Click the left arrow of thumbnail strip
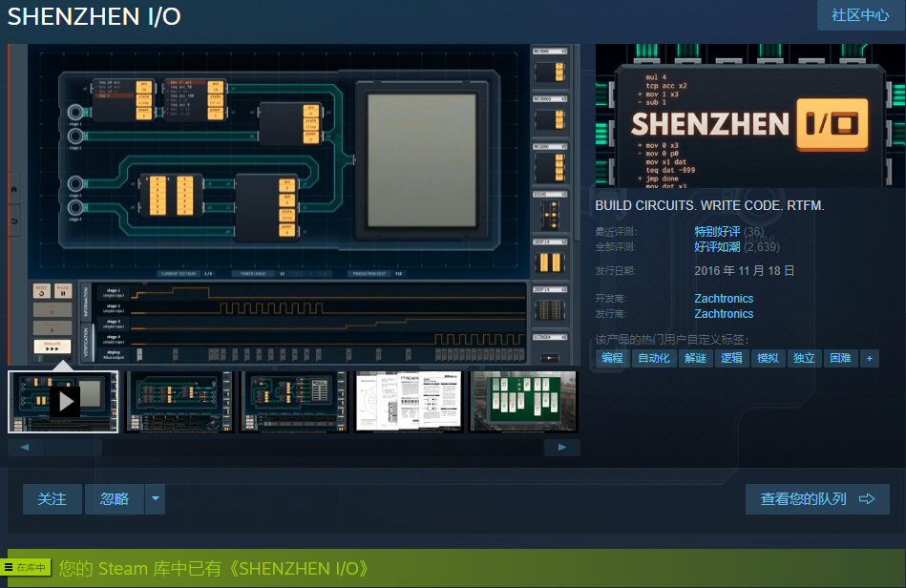The height and width of the screenshot is (588, 906). pos(24,447)
